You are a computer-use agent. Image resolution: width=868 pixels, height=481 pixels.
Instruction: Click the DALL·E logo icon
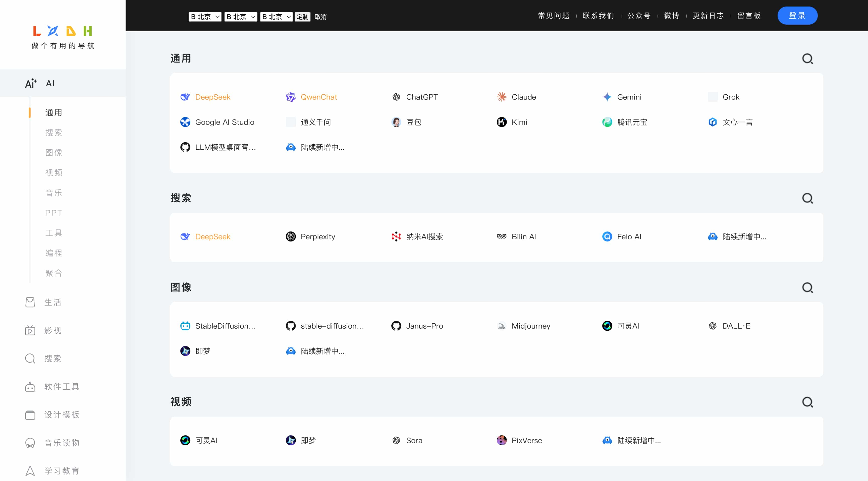712,326
